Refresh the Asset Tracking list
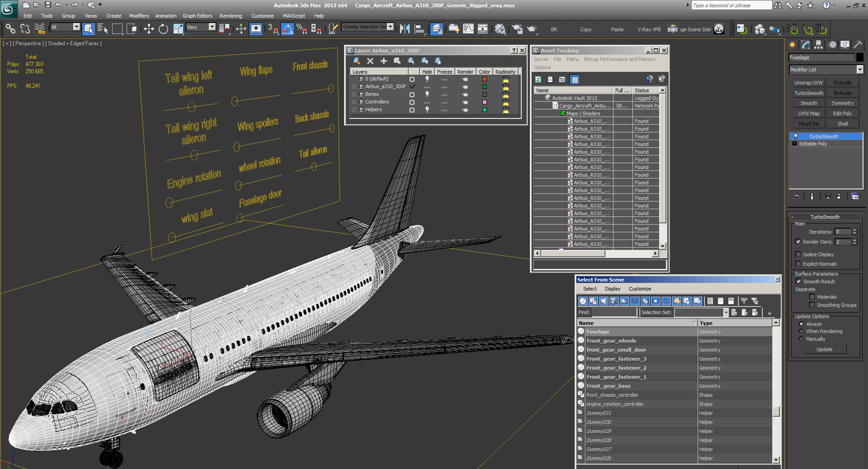Viewport: 868px width, 469px height. pyautogui.click(x=538, y=79)
